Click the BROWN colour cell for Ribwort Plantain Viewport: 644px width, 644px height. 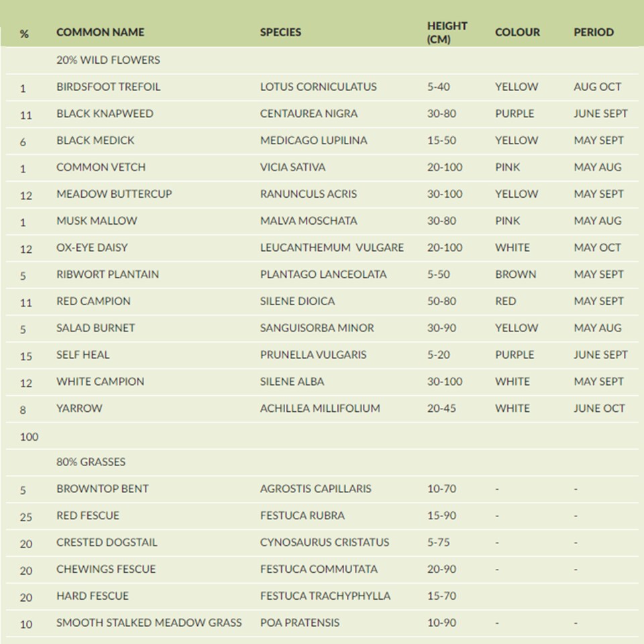(x=515, y=274)
